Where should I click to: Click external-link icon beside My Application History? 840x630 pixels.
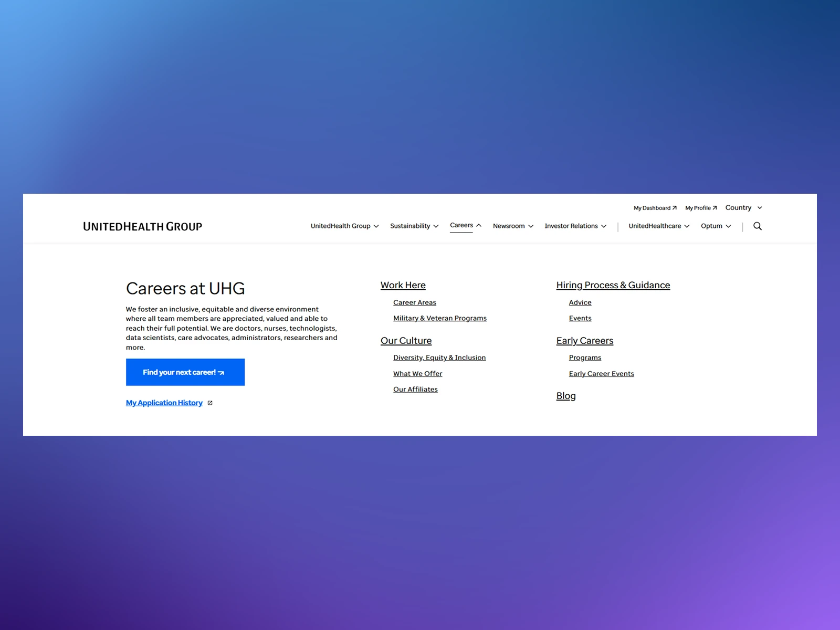210,403
